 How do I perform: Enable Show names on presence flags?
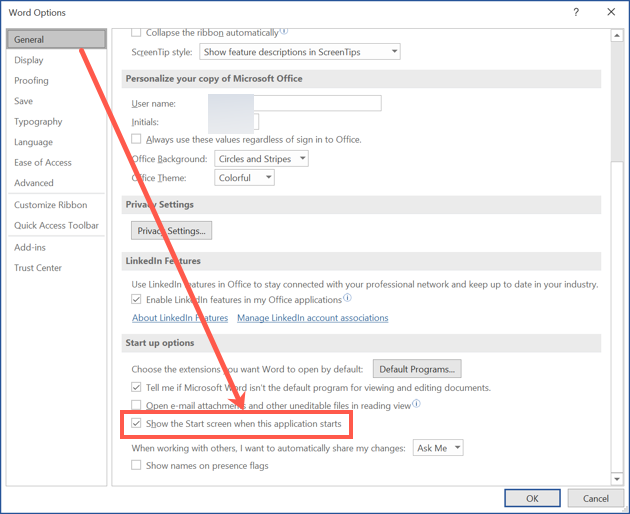(x=137, y=466)
